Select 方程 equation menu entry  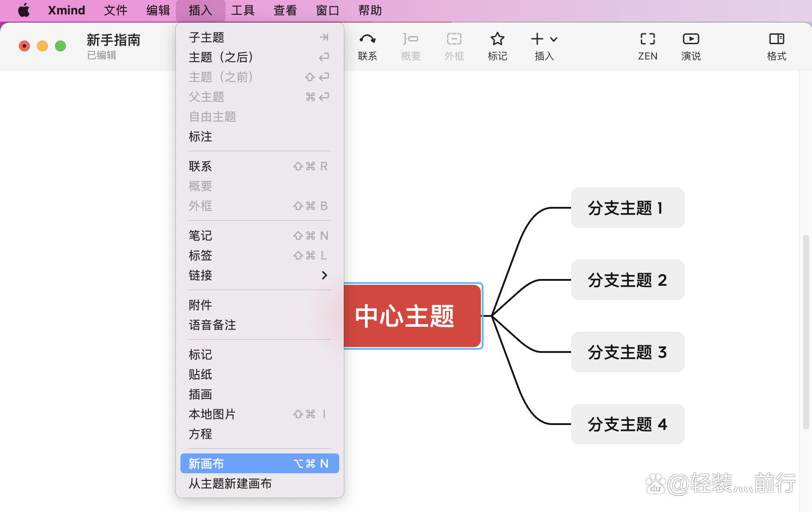coord(259,434)
